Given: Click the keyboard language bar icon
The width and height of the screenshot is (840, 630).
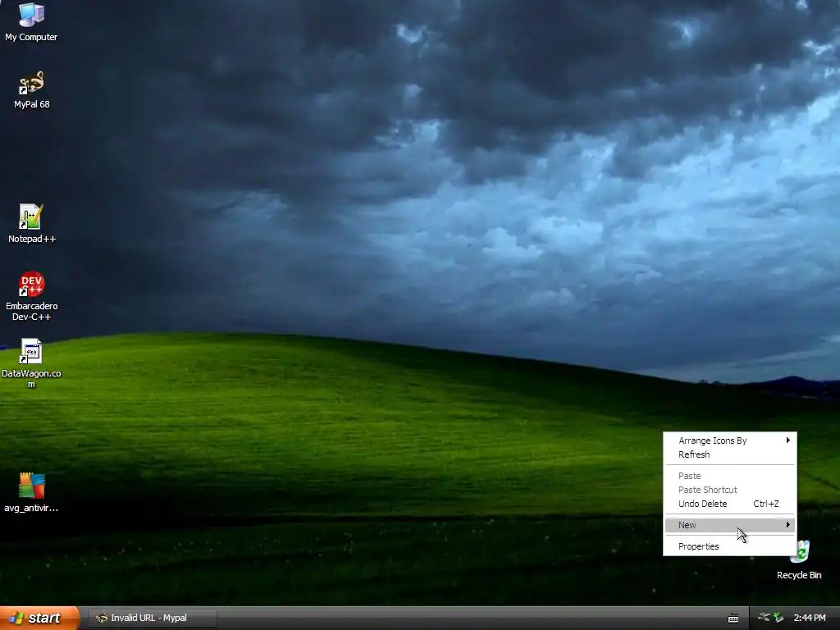Looking at the screenshot, I should point(733,619).
